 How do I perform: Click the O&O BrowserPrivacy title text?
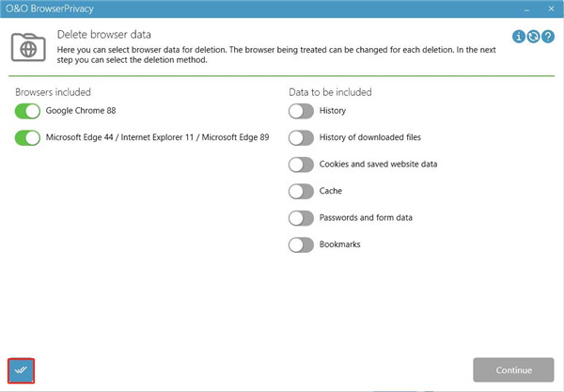[50, 8]
